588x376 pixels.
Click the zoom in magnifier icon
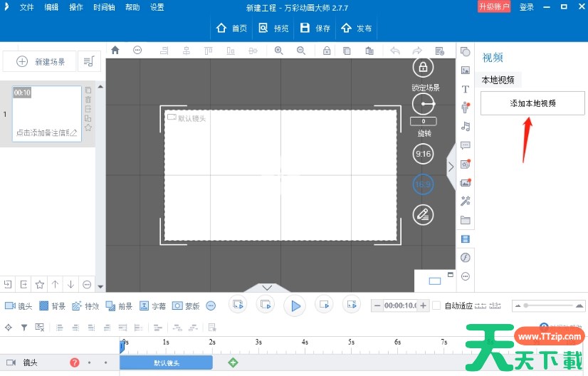[x=279, y=51]
